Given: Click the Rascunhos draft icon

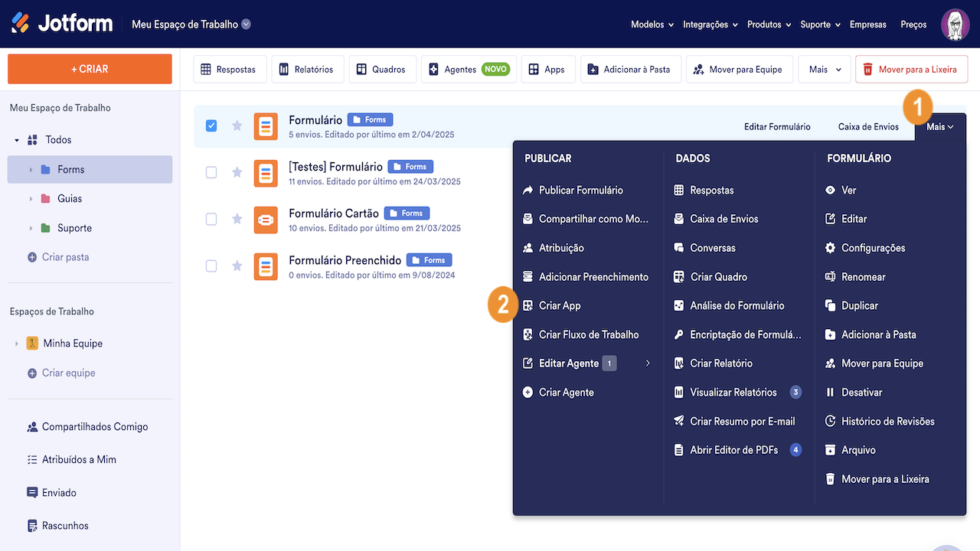Looking at the screenshot, I should pos(32,526).
